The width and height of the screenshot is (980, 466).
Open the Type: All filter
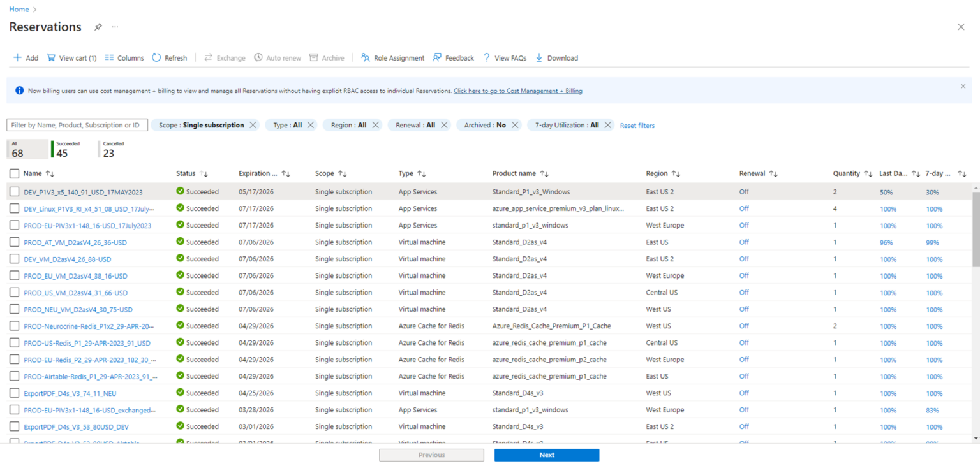[x=289, y=125]
